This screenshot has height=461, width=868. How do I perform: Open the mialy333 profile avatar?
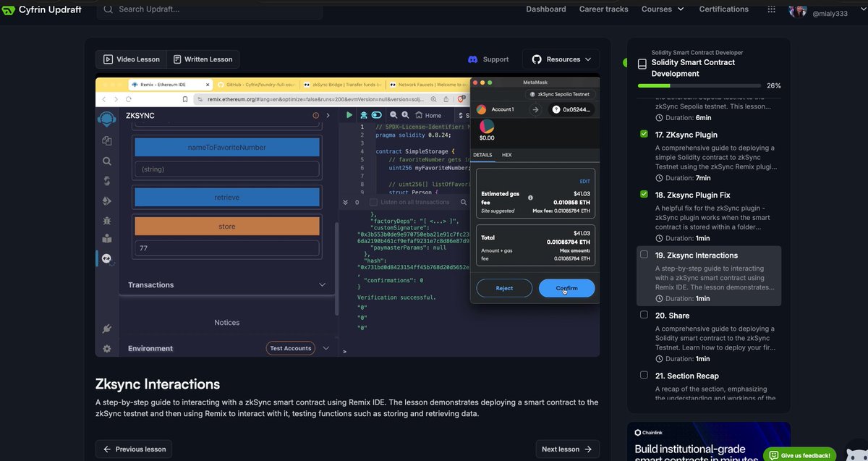tap(797, 11)
